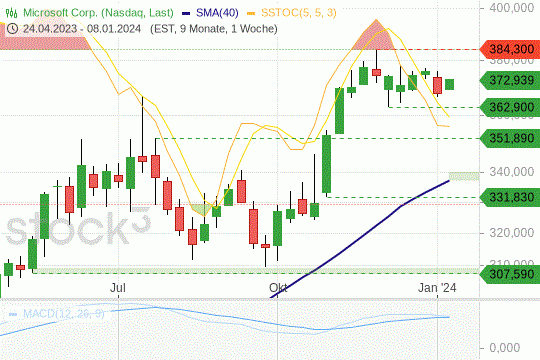Click the 351,890 level label

tap(510, 138)
